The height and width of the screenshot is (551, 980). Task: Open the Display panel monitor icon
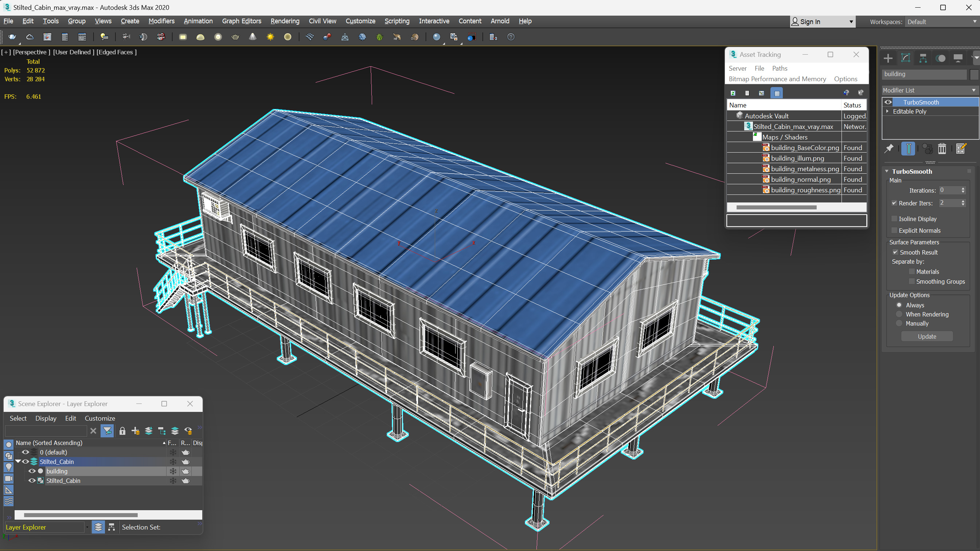pos(958,58)
